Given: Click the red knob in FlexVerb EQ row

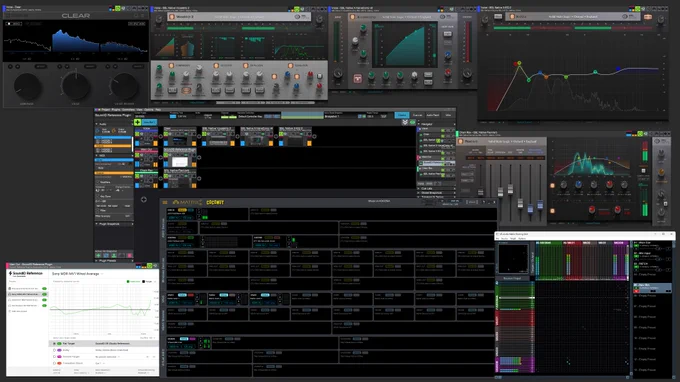Looking at the screenshot, I should point(609,184).
